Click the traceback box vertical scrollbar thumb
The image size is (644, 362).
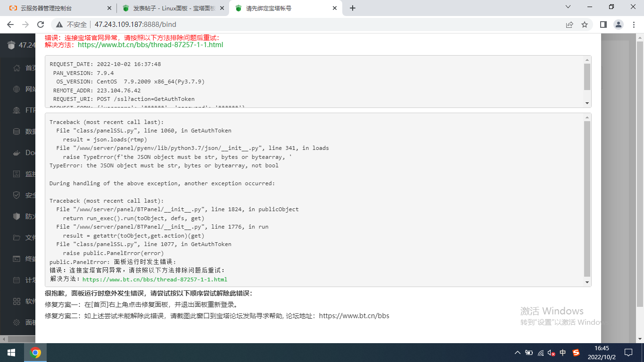(587, 199)
